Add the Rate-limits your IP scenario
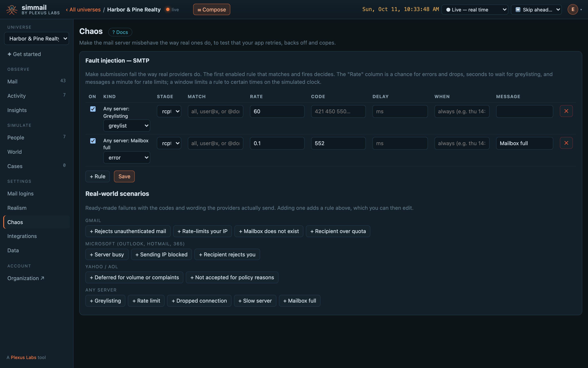588x368 pixels. pyautogui.click(x=202, y=231)
